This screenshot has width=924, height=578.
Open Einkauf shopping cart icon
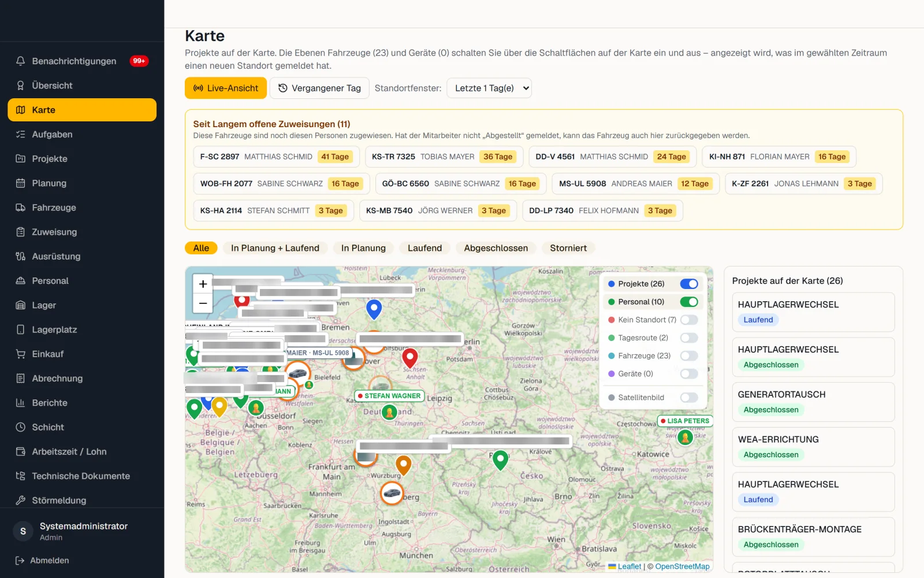tap(21, 354)
